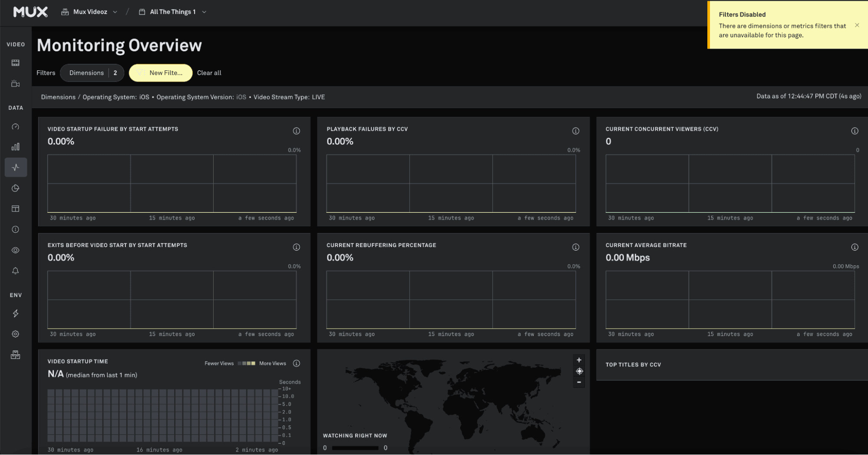Screen dimensions: 868x455
Task: Click the MUX logo
Action: (30, 12)
